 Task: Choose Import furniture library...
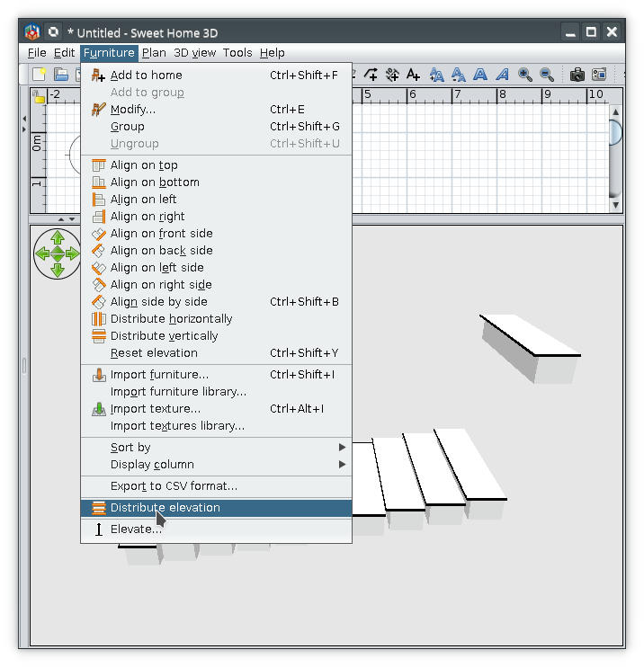coord(216,391)
